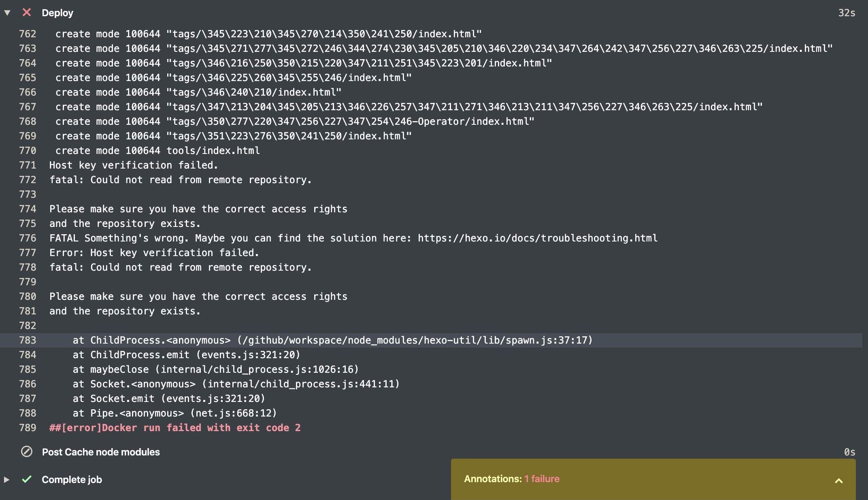Click the skipped icon by Post Cache node modules

(x=27, y=451)
